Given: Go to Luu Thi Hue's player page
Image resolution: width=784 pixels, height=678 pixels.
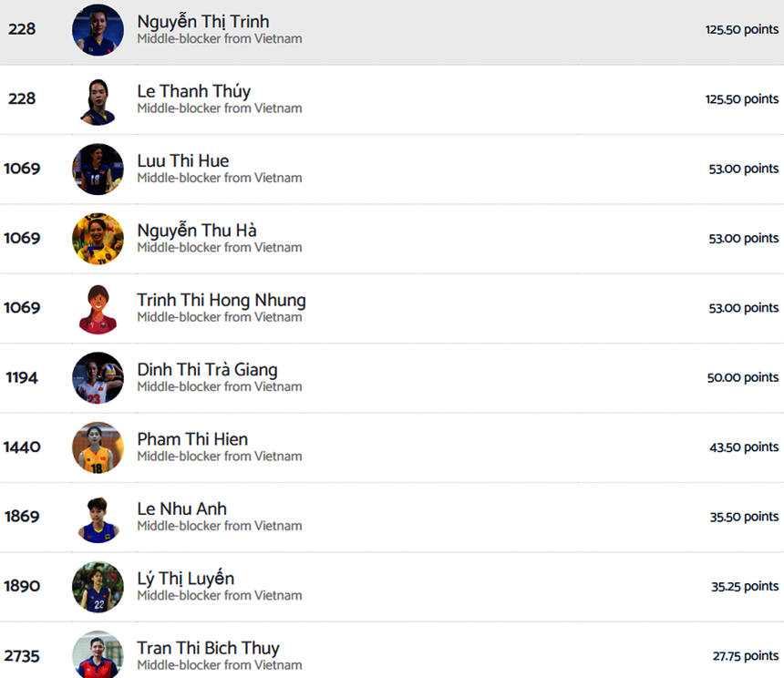Looking at the screenshot, I should tap(183, 161).
